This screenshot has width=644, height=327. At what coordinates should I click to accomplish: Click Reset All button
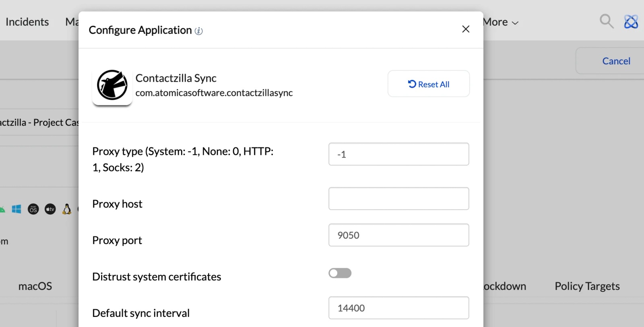pyautogui.click(x=429, y=84)
